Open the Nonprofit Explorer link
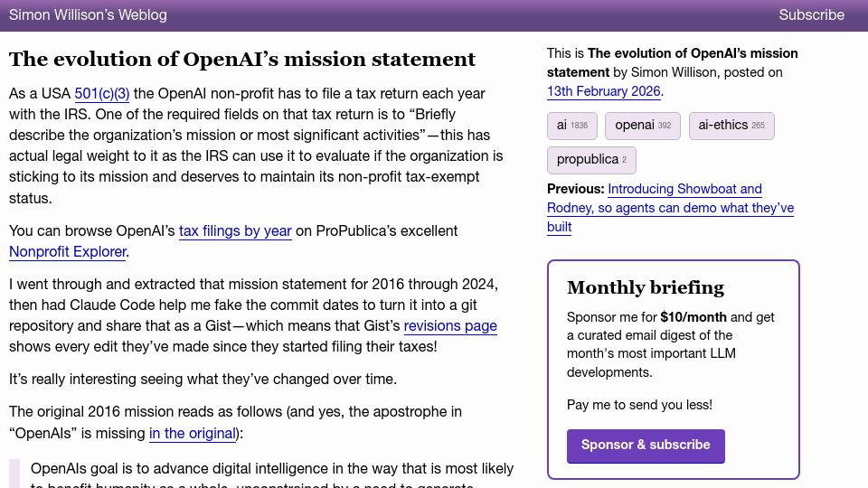This screenshot has width=868, height=488. pos(68,252)
